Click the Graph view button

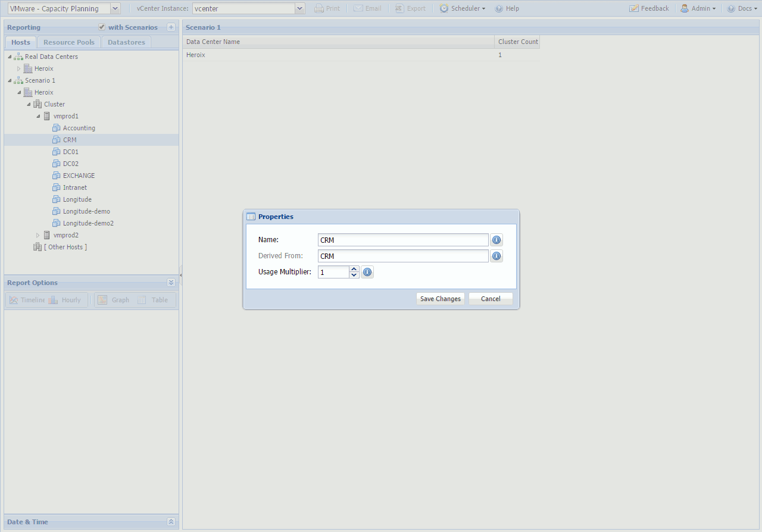point(114,300)
